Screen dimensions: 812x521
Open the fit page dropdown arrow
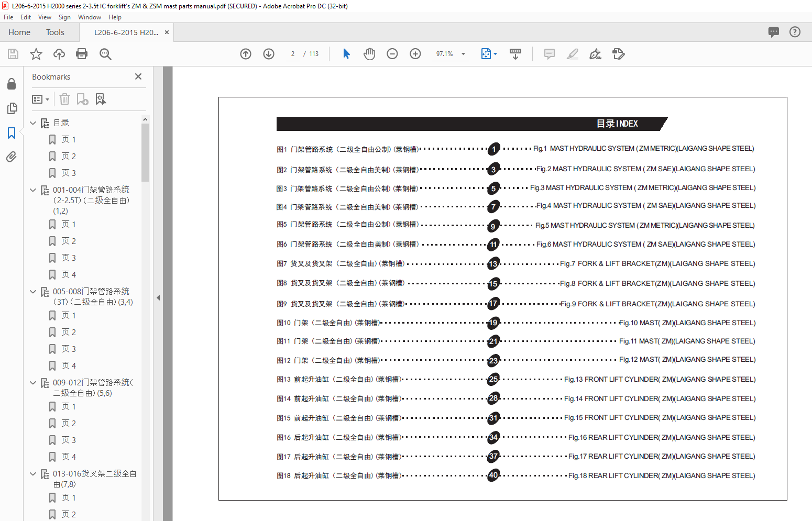495,54
